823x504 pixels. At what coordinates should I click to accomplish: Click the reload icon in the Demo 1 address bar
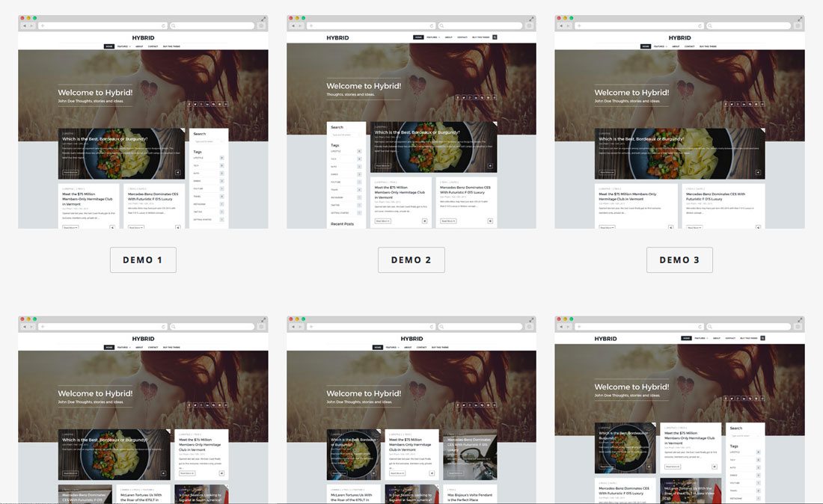tap(163, 25)
